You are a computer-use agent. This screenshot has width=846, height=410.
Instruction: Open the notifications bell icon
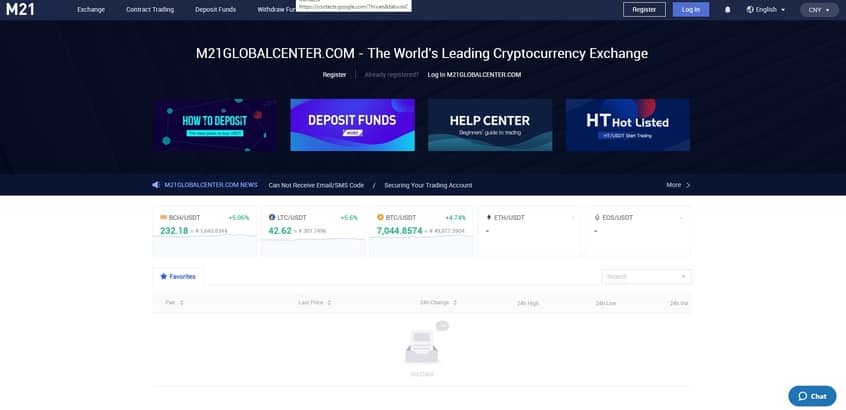click(x=727, y=10)
